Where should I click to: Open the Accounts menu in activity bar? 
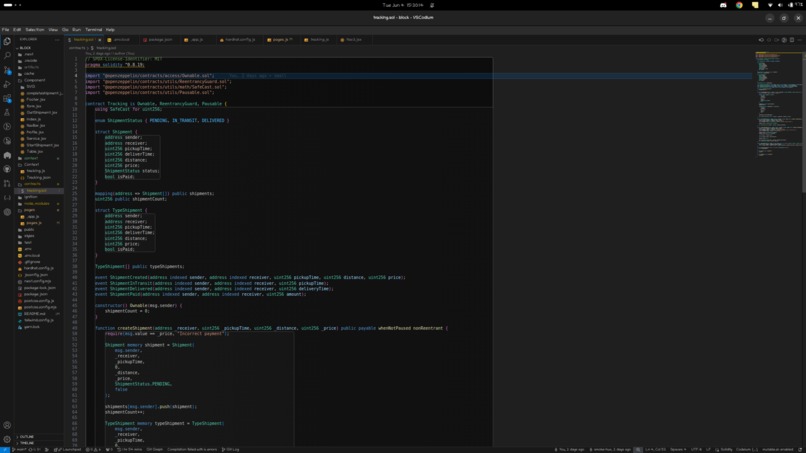point(7,425)
